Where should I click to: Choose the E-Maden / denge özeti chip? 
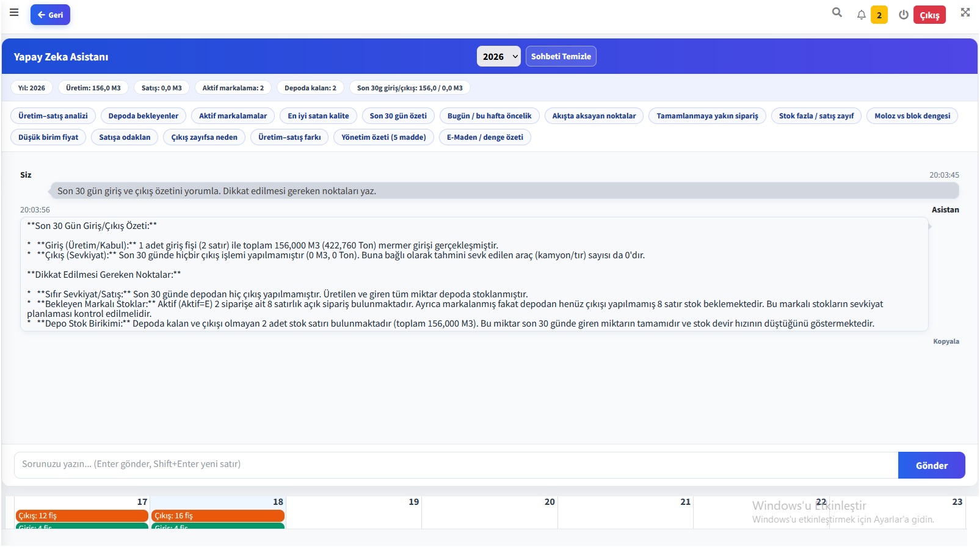point(485,137)
